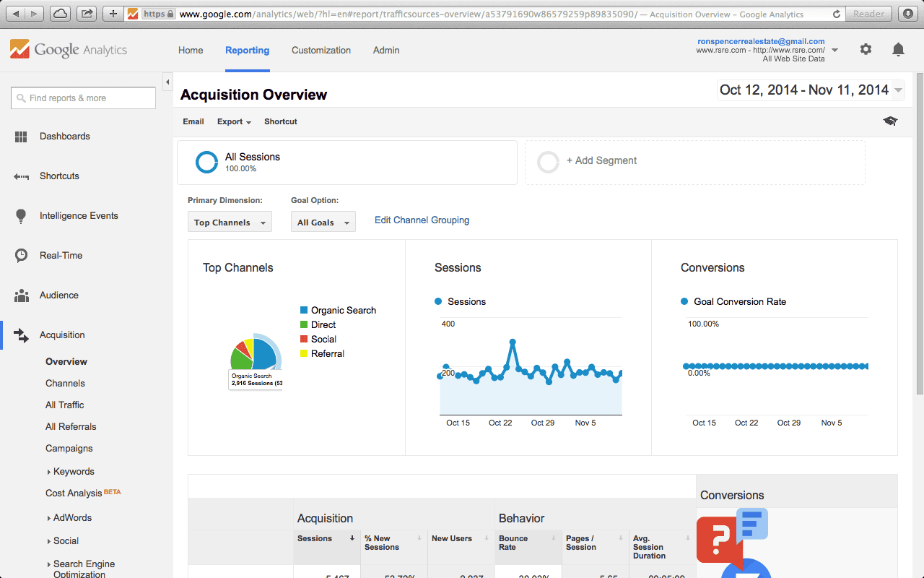Click the Google Analytics logo

[69, 50]
